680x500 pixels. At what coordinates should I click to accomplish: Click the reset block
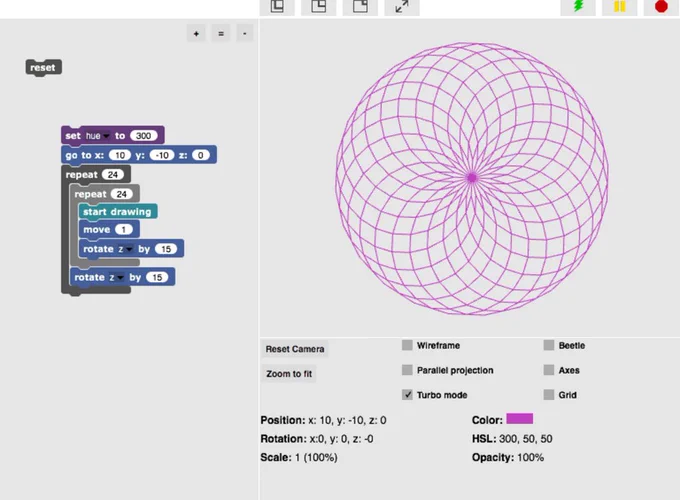[43, 68]
